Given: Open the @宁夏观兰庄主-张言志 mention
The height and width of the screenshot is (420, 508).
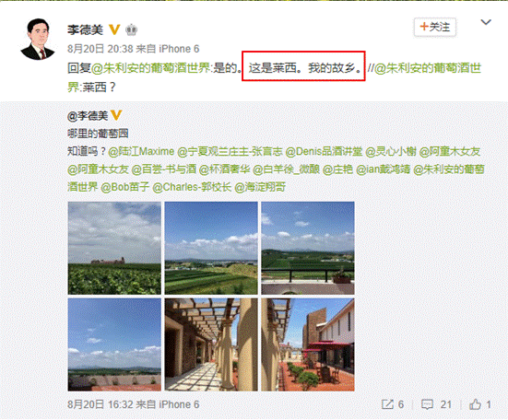Looking at the screenshot, I should (x=230, y=151).
